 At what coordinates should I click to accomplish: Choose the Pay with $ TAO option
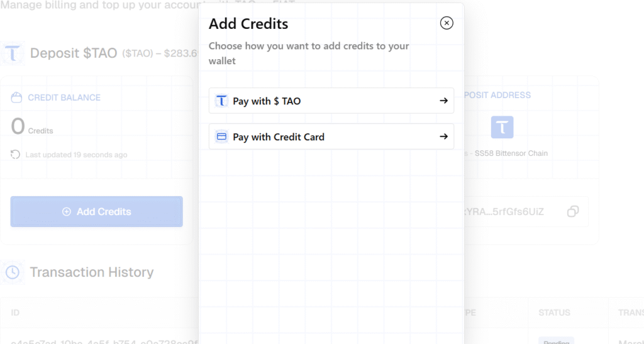(x=331, y=101)
